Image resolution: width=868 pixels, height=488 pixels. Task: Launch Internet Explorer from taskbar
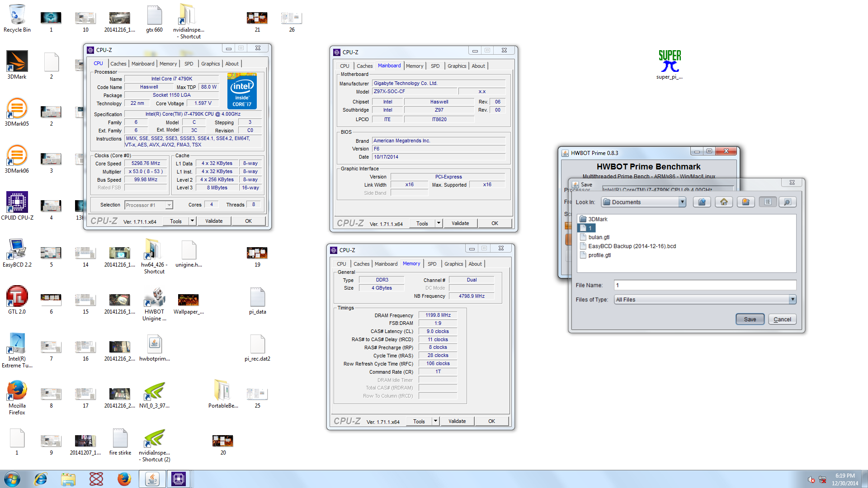(41, 479)
